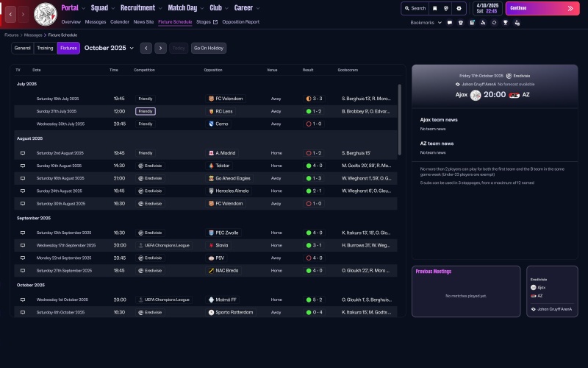Image resolution: width=588 pixels, height=368 pixels.
Task: Select the Fixtures tab
Action: tap(68, 48)
